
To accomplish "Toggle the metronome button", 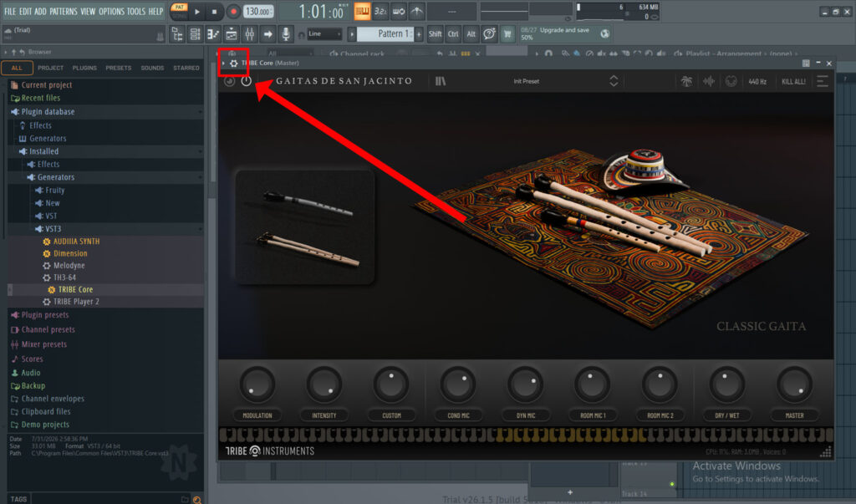I will pos(361,12).
